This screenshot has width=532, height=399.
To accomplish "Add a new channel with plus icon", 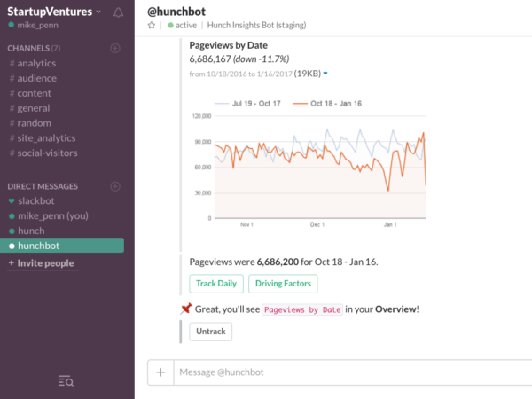I will [x=114, y=47].
